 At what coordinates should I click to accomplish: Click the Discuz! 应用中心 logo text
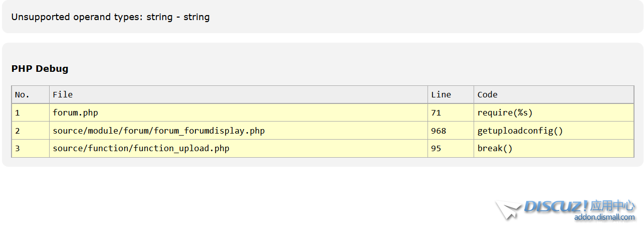[580, 206]
